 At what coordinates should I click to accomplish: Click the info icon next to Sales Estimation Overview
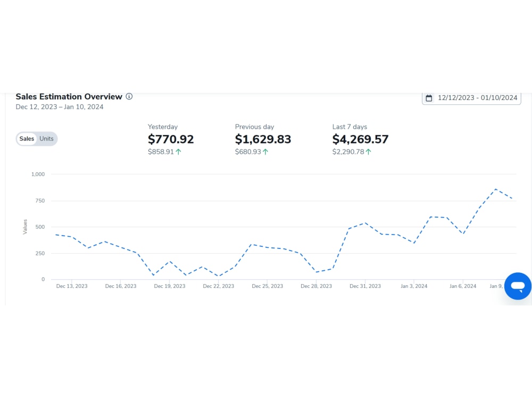129,96
